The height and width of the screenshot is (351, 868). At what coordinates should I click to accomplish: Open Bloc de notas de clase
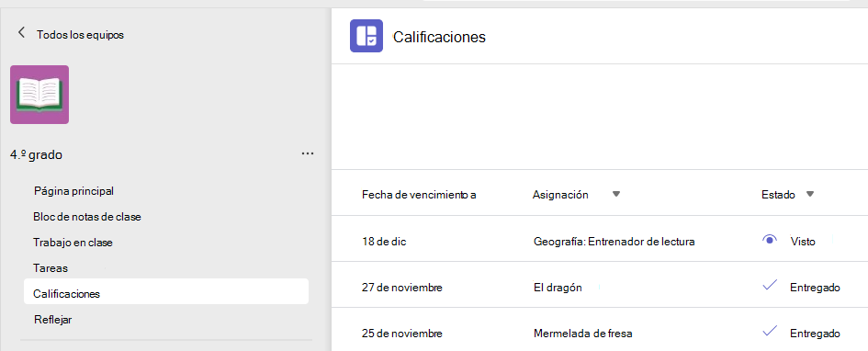[87, 217]
